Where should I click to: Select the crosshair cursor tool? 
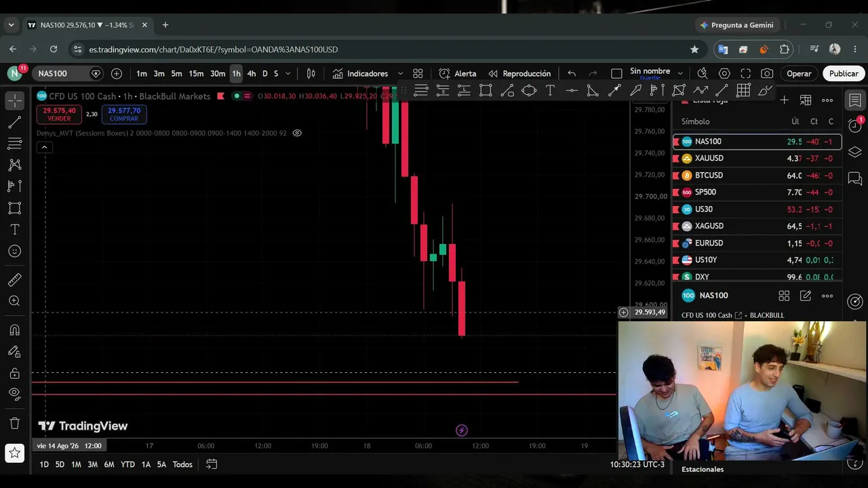pyautogui.click(x=14, y=100)
